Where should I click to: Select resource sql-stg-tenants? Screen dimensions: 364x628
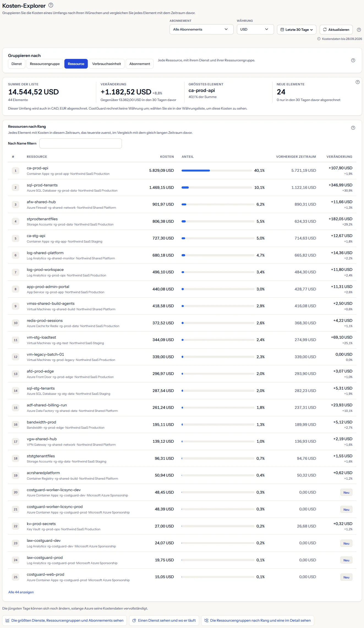(41, 388)
